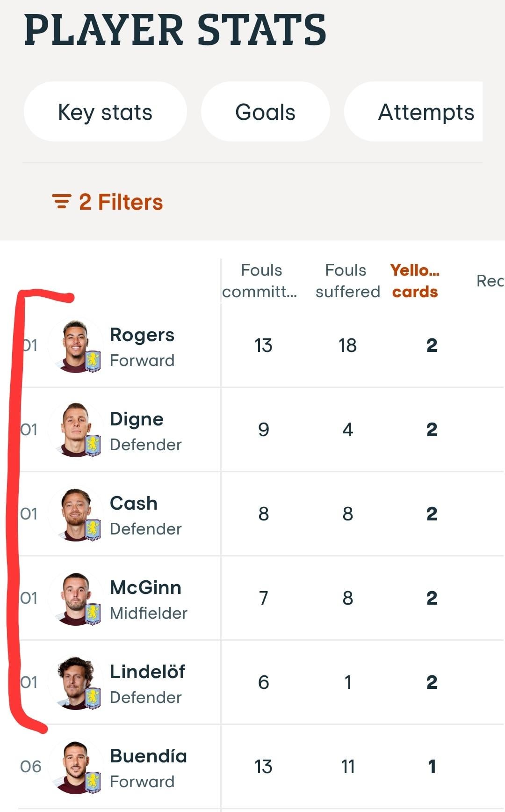The image size is (505, 812).
Task: Tap McGinn's profile picture
Action: pos(75,598)
